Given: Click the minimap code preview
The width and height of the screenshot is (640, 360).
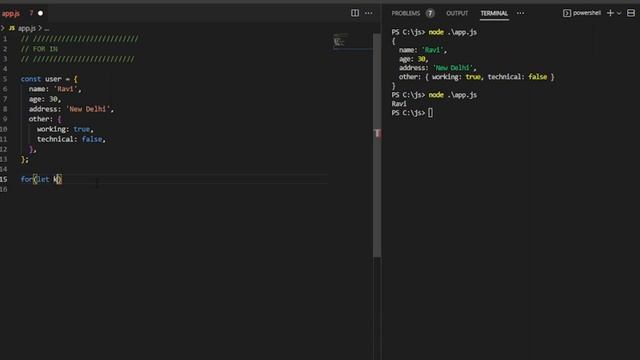Looking at the screenshot, I should tap(340, 41).
